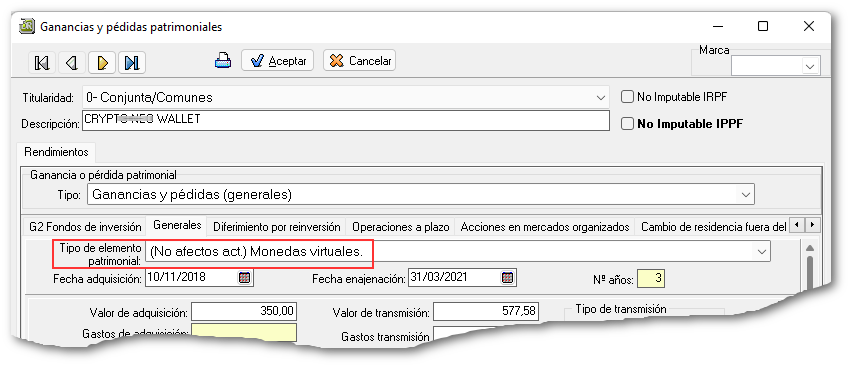Click the Valor de adquisición field

point(244,312)
